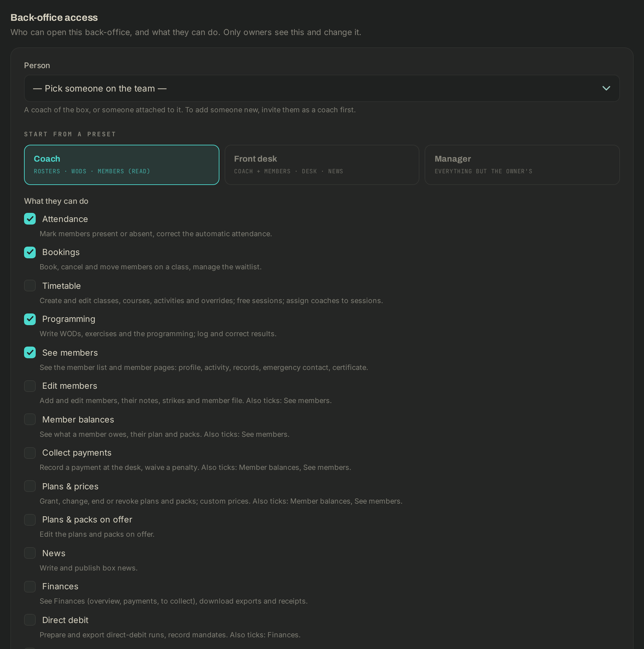This screenshot has width=644, height=649.
Task: Enable Plans & packs on offer checkbox
Action: click(x=30, y=519)
